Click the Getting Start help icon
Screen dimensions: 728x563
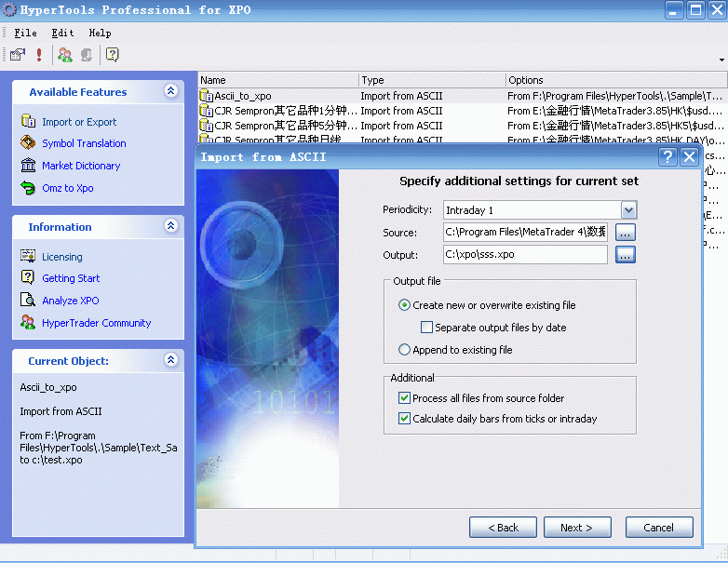(x=28, y=277)
